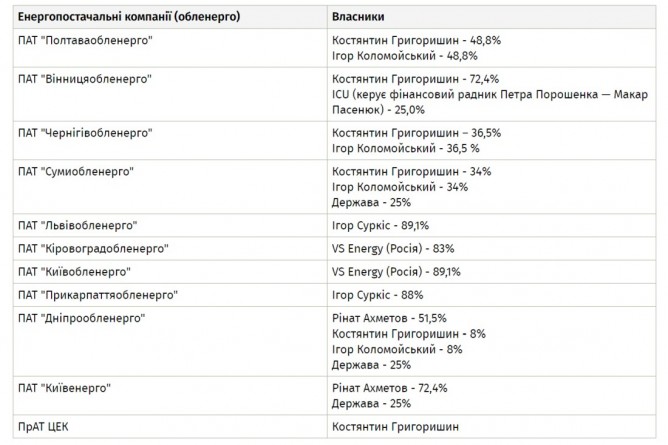Select the ПАТ "Львівобленерго" cell
This screenshot has height=445, width=668.
(77, 225)
